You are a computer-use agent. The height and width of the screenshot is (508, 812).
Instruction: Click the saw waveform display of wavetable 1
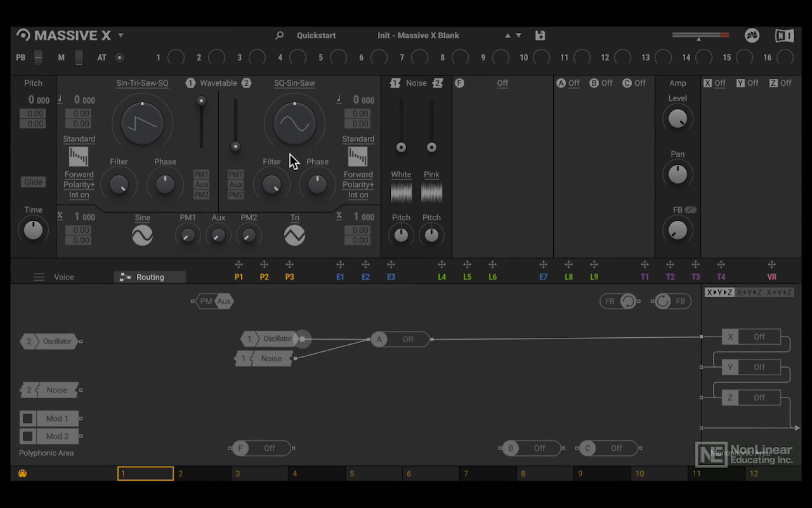pos(142,123)
